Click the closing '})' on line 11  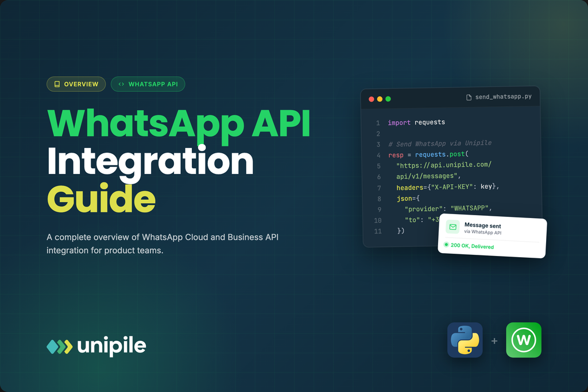pyautogui.click(x=400, y=231)
